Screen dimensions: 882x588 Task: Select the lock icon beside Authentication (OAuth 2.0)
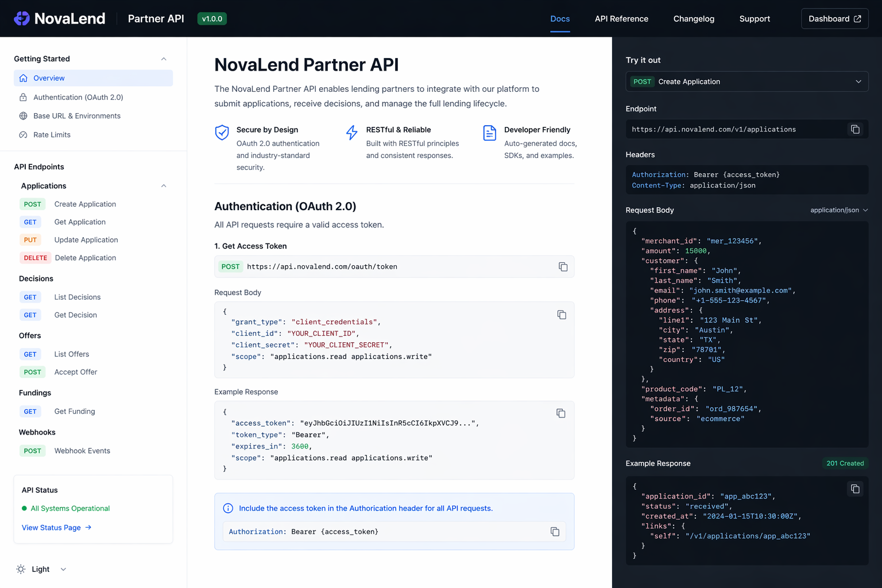[24, 97]
